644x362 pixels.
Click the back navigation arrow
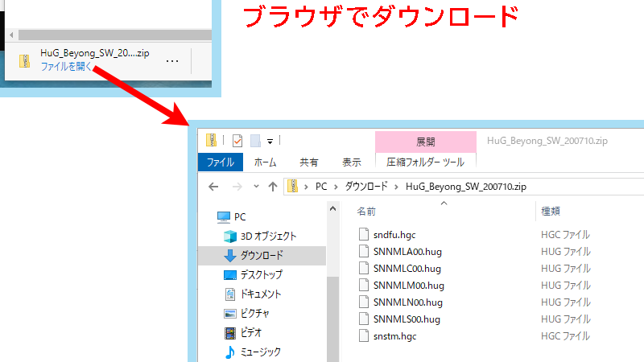213,187
